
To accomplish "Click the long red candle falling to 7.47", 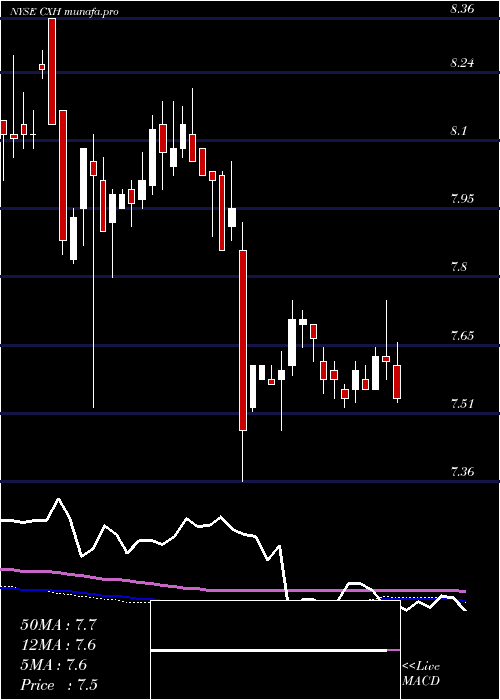I will [243, 340].
